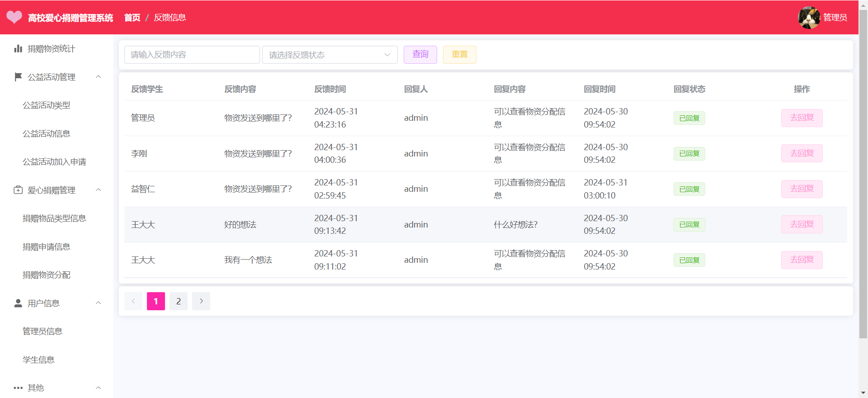
Task: Click the 反馈学生 column header
Action: coord(147,89)
